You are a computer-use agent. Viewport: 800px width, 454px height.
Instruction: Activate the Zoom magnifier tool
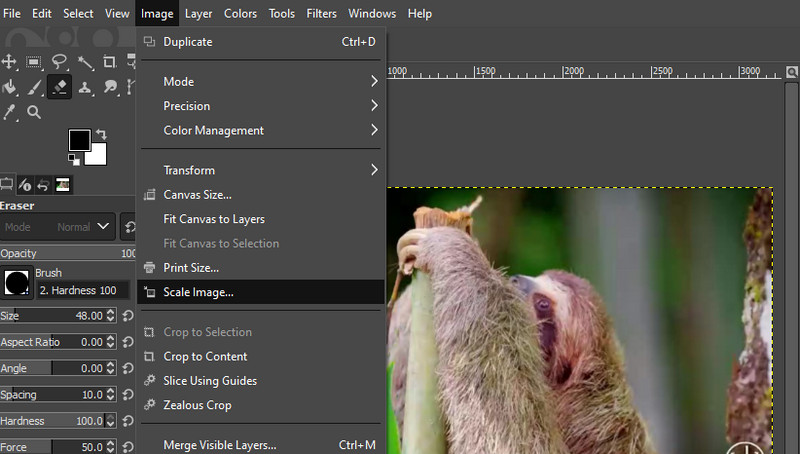click(x=35, y=113)
